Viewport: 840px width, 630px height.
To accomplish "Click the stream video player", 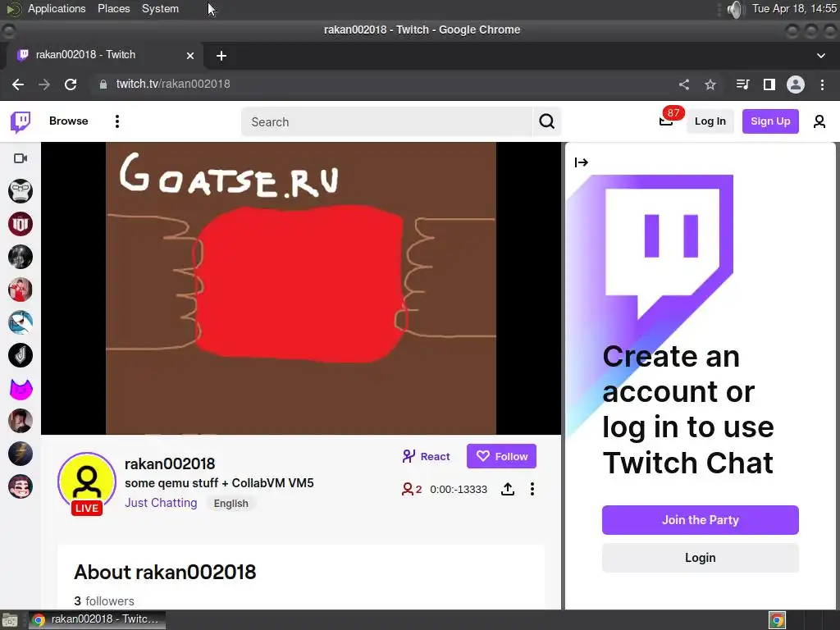I will coord(301,288).
